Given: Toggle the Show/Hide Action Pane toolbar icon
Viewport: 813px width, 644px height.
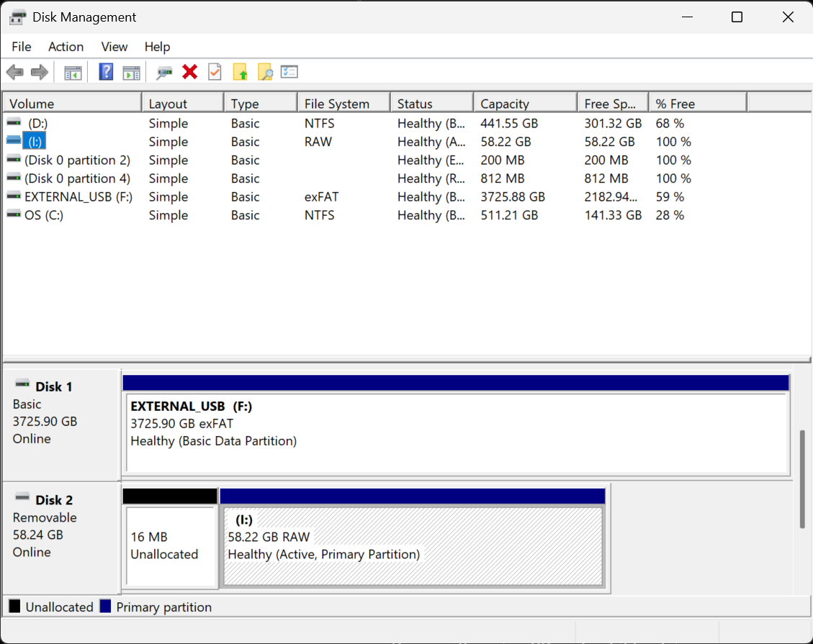Looking at the screenshot, I should tap(131, 73).
